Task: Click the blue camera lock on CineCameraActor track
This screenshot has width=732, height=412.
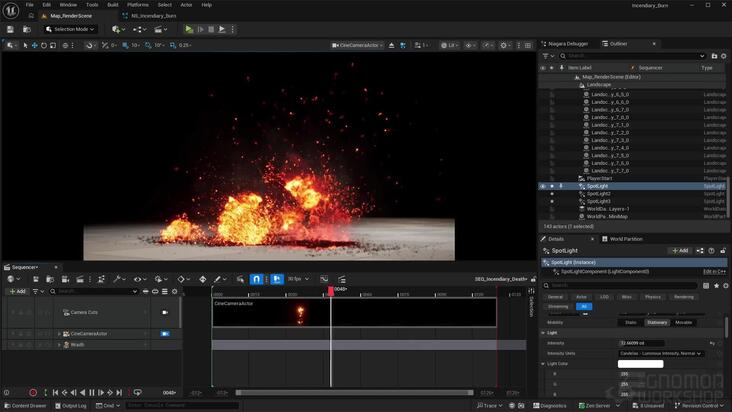Action: [165, 334]
